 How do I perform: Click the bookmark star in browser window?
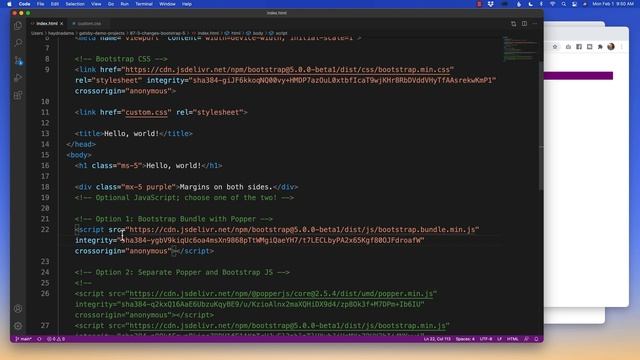tap(555, 47)
